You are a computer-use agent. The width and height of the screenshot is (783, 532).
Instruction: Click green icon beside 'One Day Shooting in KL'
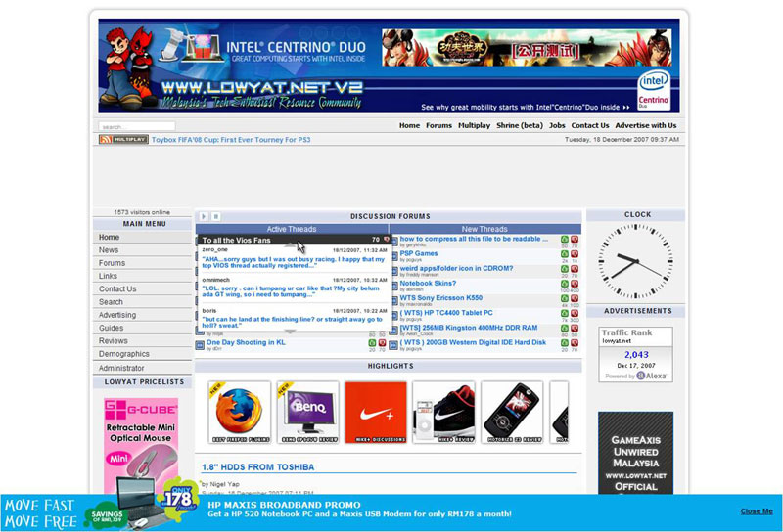pos(372,343)
